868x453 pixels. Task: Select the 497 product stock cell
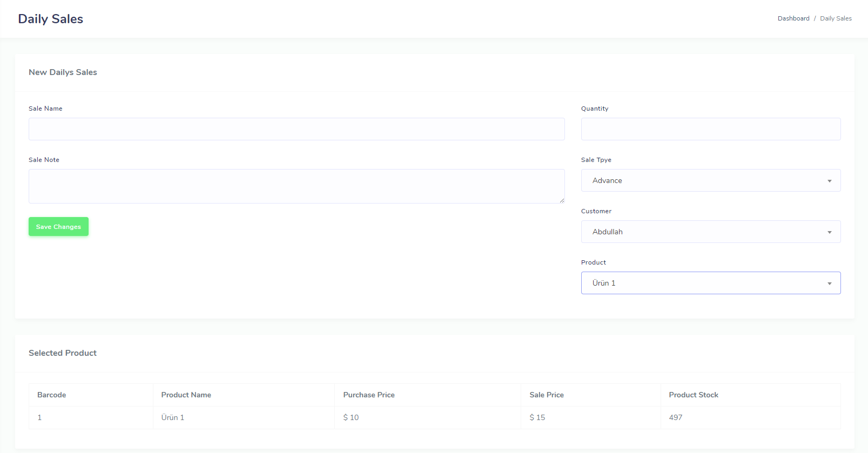(676, 417)
